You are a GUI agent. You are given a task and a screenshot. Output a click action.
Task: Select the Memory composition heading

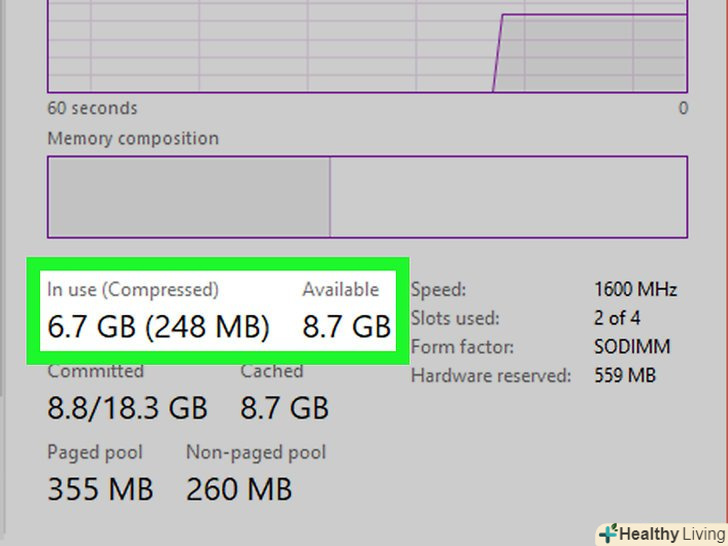132,138
